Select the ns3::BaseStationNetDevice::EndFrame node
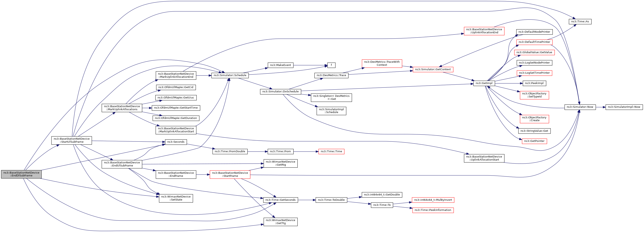The width and height of the screenshot is (644, 232). tap(176, 174)
